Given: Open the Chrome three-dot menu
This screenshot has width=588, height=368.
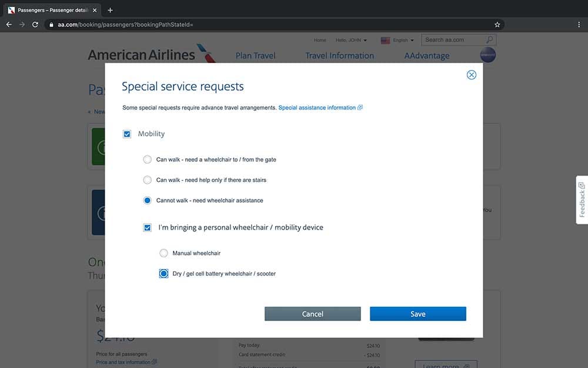Looking at the screenshot, I should click(579, 24).
